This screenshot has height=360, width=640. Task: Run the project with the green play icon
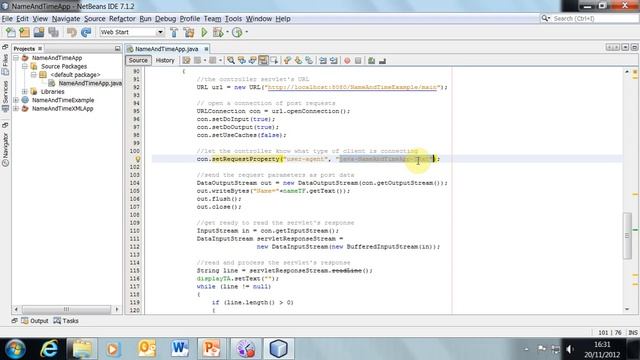(204, 32)
